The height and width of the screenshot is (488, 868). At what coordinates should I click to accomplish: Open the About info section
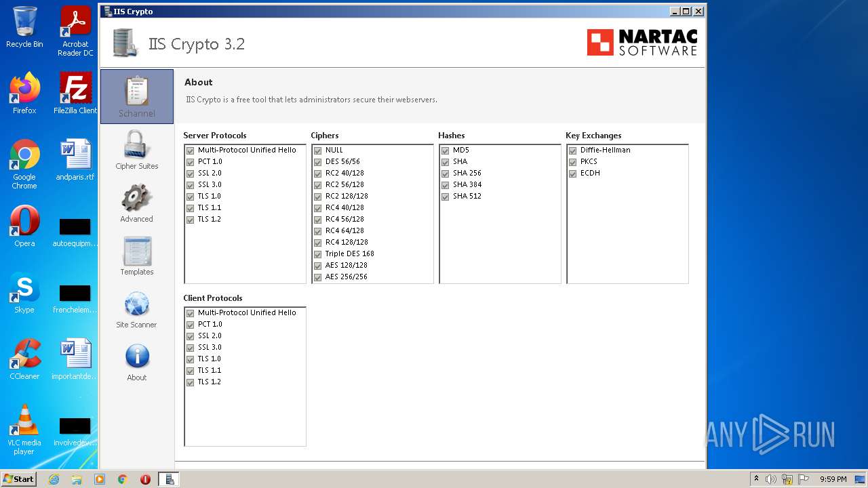click(136, 361)
